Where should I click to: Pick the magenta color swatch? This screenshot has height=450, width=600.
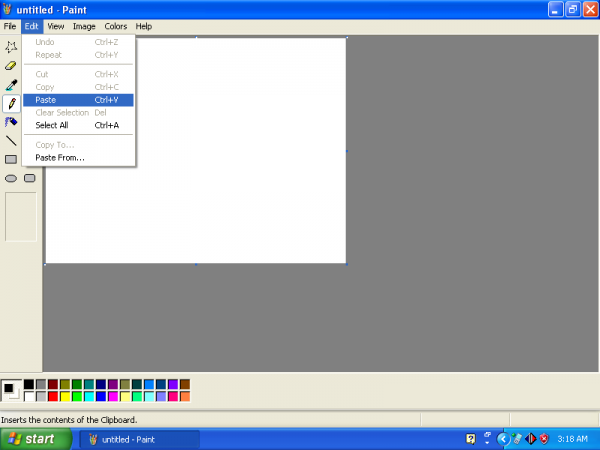(x=113, y=396)
